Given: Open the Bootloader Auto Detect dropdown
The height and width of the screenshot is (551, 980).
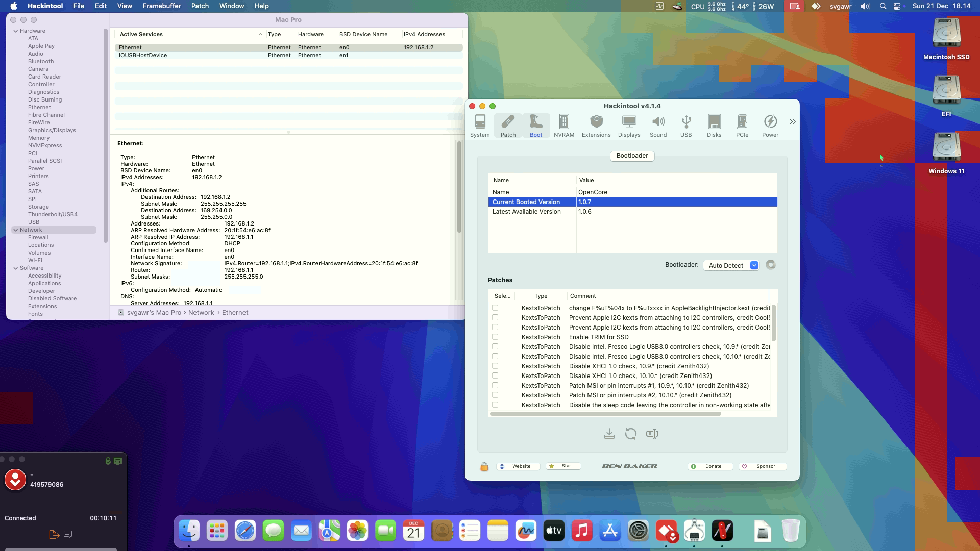Looking at the screenshot, I should pyautogui.click(x=731, y=265).
